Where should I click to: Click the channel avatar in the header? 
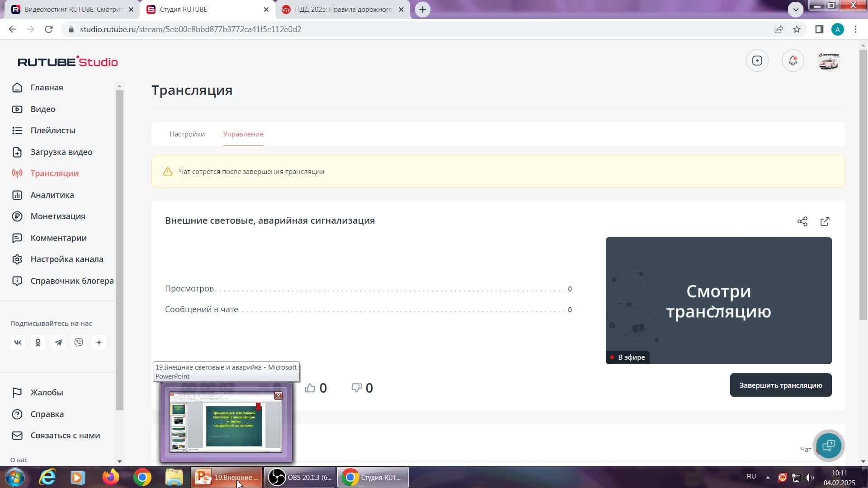click(829, 61)
